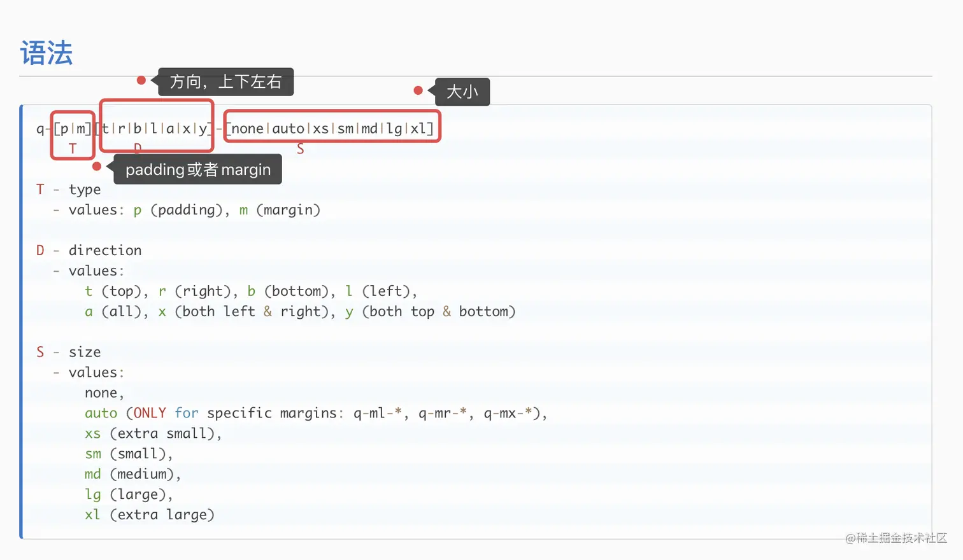Select the 'q-mx-*' class name
Image resolution: width=963 pixels, height=560 pixels.
pos(508,414)
